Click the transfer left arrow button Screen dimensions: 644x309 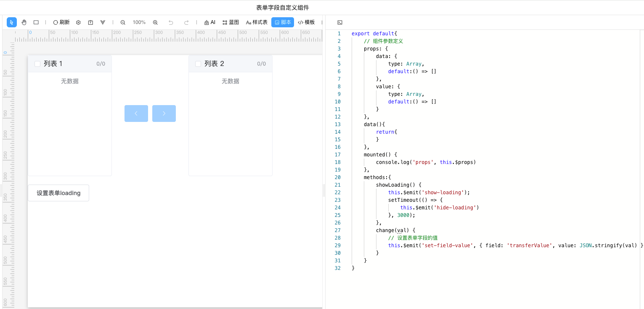pos(136,114)
